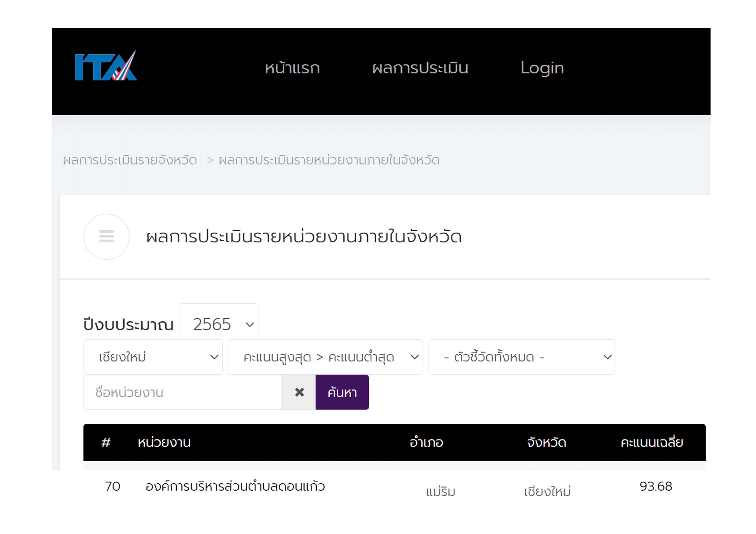Screen dimensions: 756x534
Task: Click the # column header
Action: tap(106, 442)
